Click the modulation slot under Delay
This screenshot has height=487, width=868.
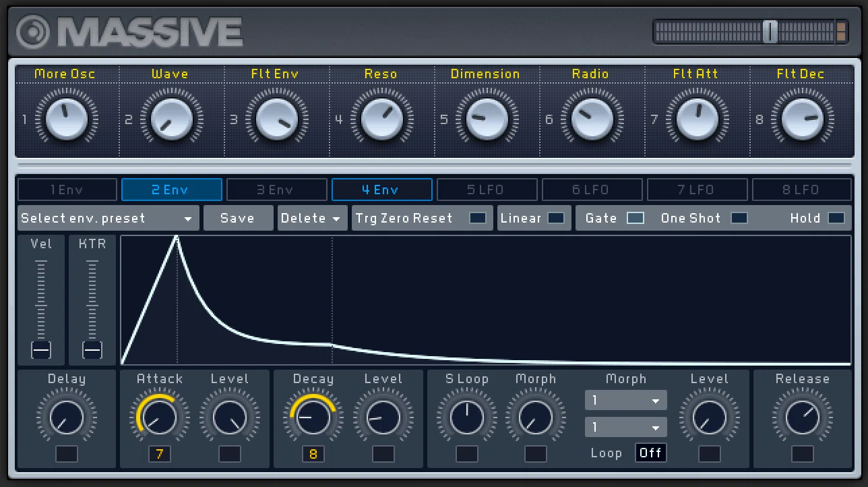[x=67, y=454]
